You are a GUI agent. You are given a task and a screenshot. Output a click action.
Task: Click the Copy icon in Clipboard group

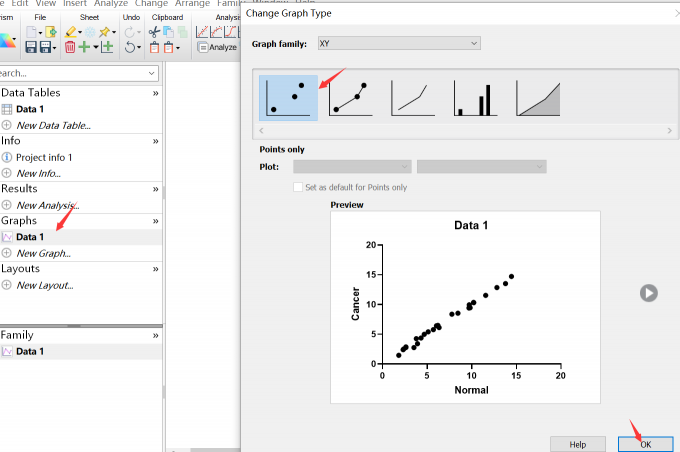[168, 32]
